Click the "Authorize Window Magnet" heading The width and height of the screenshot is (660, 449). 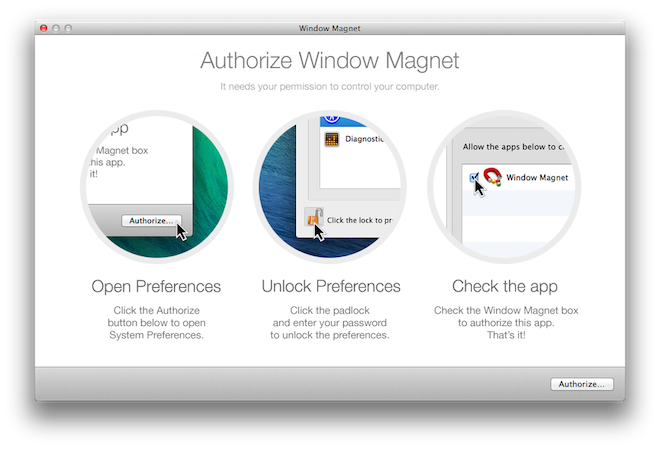coord(329,61)
